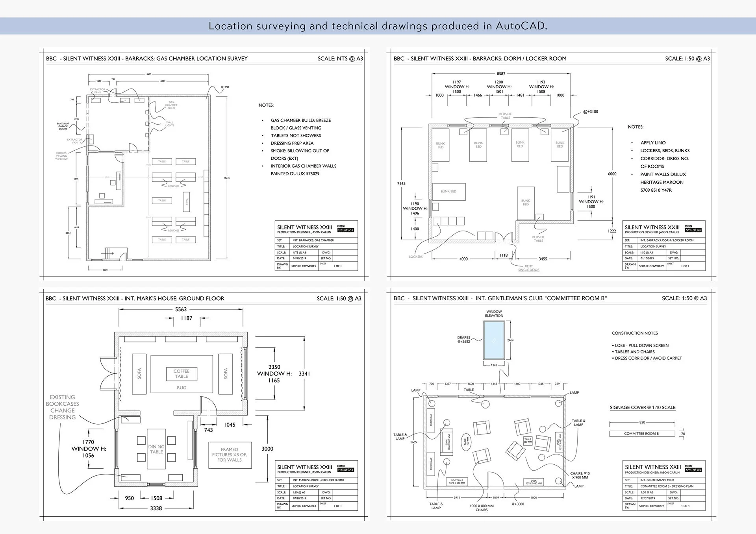Click the BBC Studios logo in Gas Chamber title block
This screenshot has width=756, height=534.
coord(345,229)
